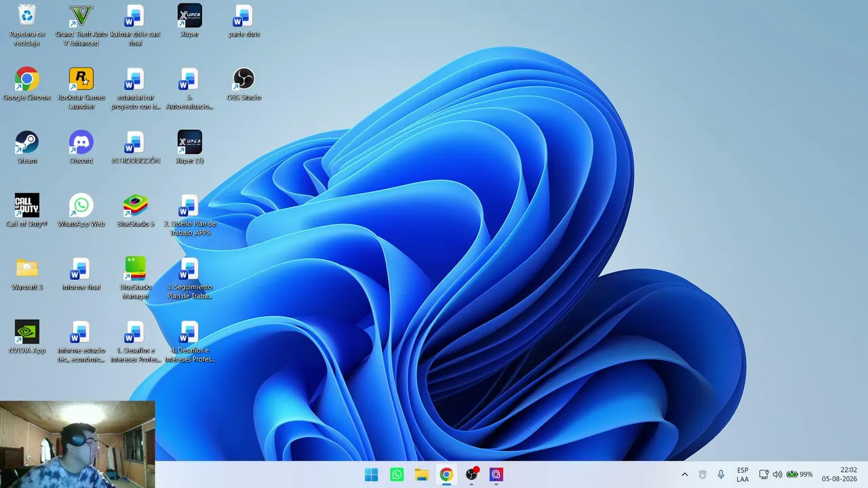Select the 'parte chris' Word document
The height and width of the screenshot is (488, 868).
(244, 20)
